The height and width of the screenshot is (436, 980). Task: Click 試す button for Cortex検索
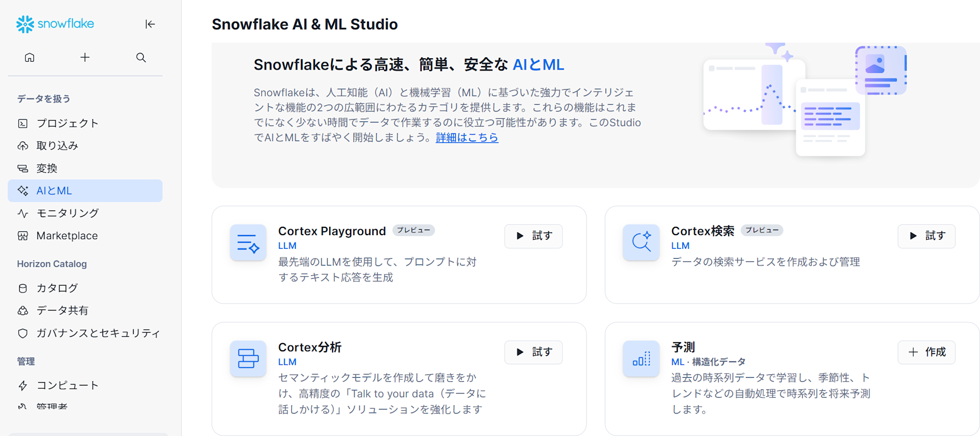click(926, 236)
